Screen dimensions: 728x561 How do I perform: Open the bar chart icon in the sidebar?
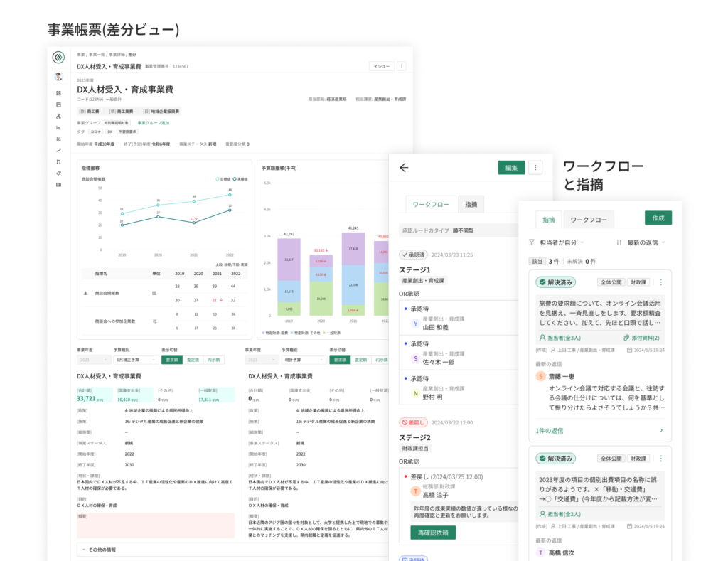point(58,127)
